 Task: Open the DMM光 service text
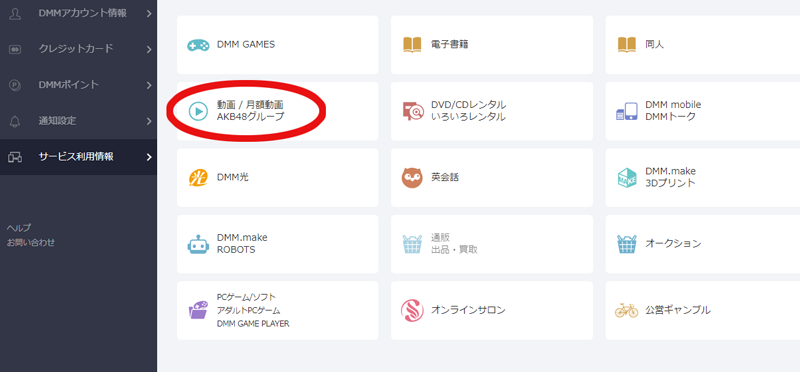click(233, 177)
